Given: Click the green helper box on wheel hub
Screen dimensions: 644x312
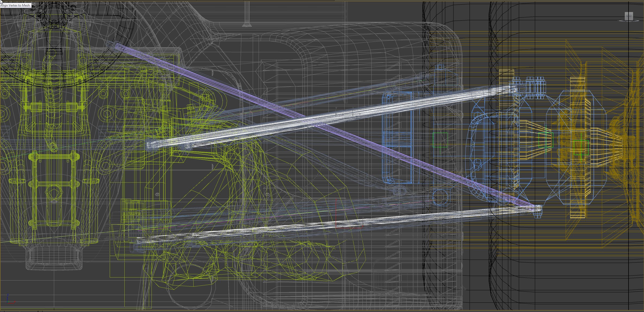Looking at the screenshot, I should [581, 148].
